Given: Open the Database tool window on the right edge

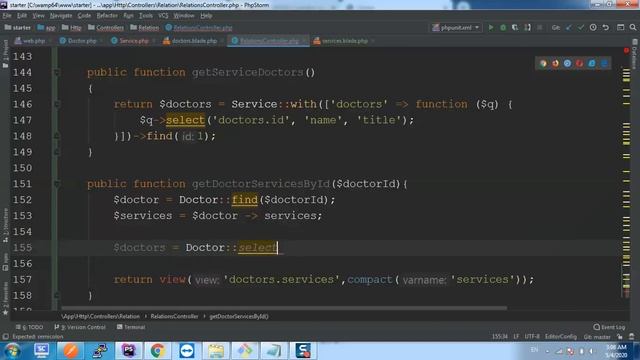Looking at the screenshot, I should coord(634,54).
